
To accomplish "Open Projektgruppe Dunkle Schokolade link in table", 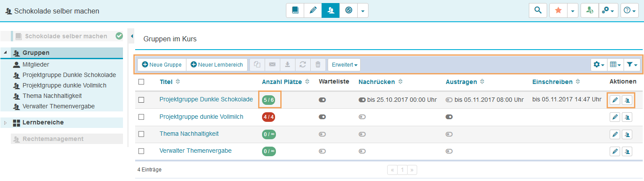I will coord(206,99).
